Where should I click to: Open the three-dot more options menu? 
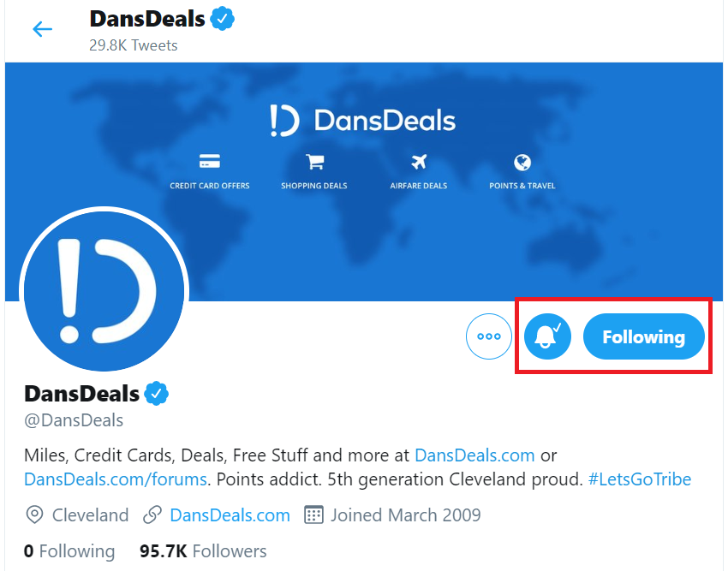pyautogui.click(x=489, y=336)
